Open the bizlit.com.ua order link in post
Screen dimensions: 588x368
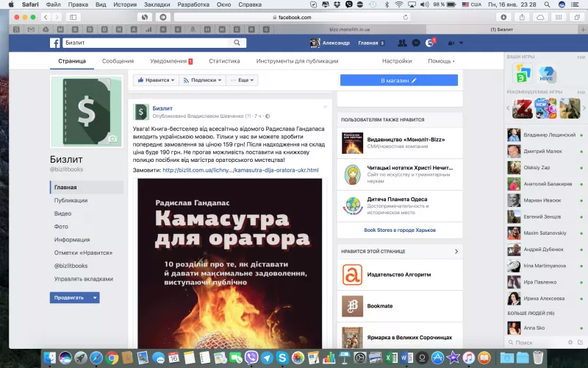[240, 170]
